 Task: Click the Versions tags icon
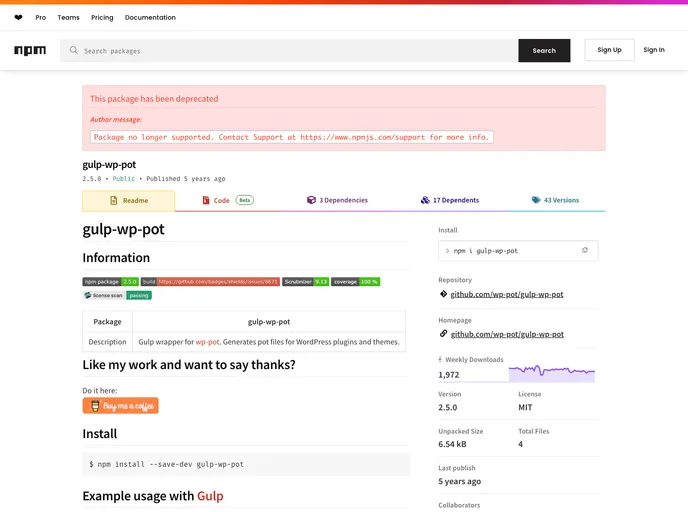click(x=536, y=200)
